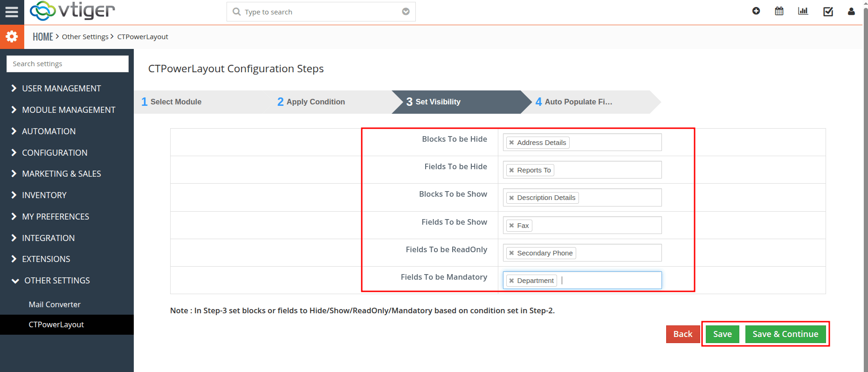Remove the Department tag
868x372 pixels.
click(x=511, y=281)
